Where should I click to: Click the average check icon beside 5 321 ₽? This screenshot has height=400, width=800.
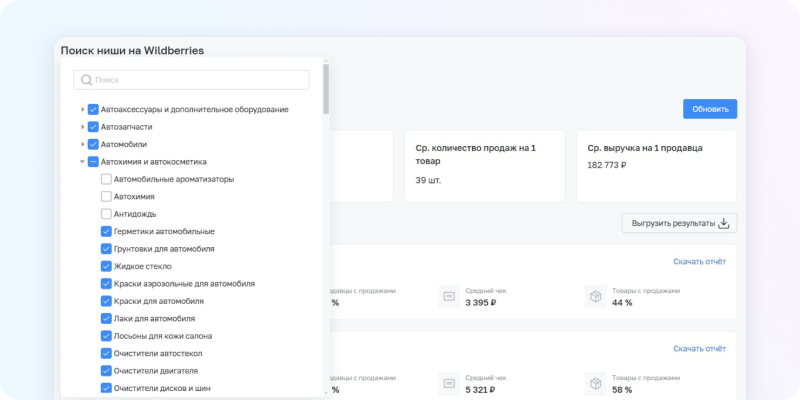(x=449, y=383)
